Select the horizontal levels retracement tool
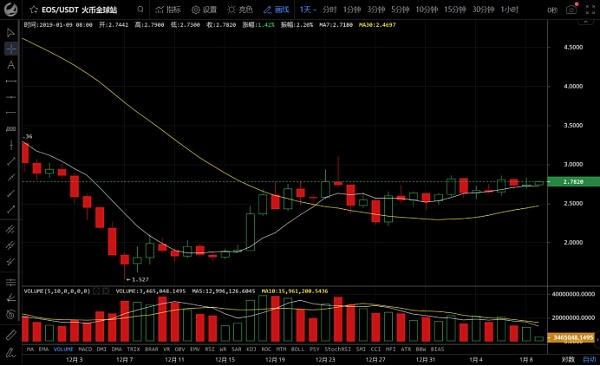This screenshot has height=366, width=600. pos(11,282)
